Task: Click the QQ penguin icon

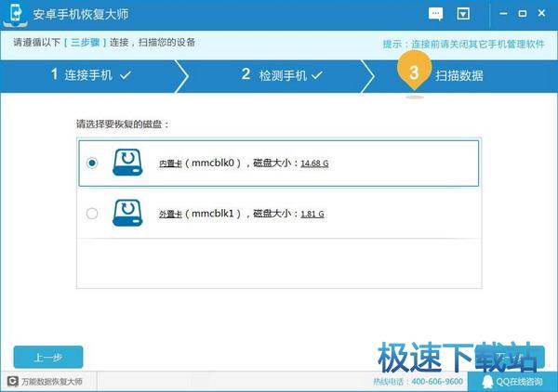Action: click(487, 382)
